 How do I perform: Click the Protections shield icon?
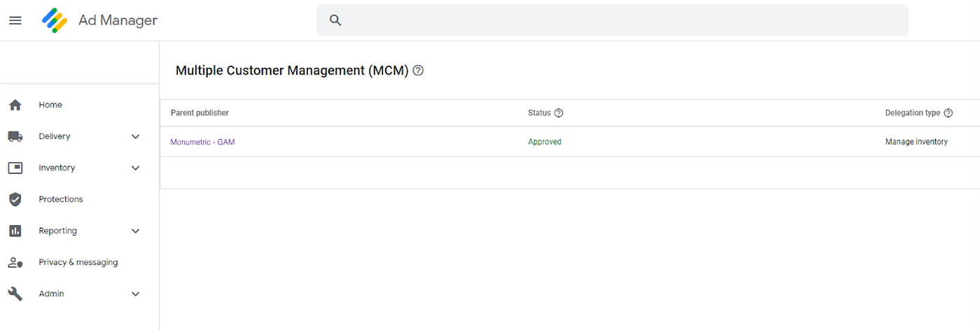coord(15,199)
